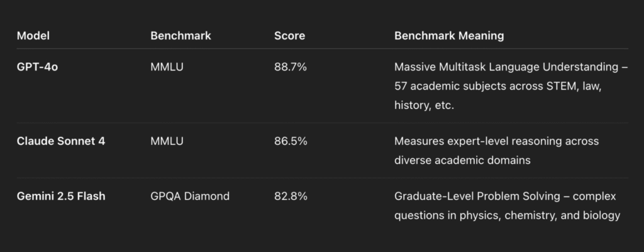Click 'Measures expert-level reasoning across' text
644x252 pixels.
[x=497, y=141]
